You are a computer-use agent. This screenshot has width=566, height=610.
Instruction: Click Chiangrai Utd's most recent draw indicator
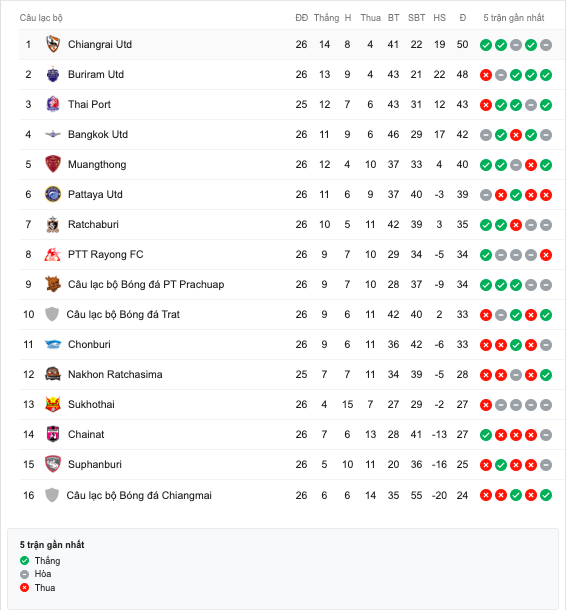pyautogui.click(x=546, y=45)
